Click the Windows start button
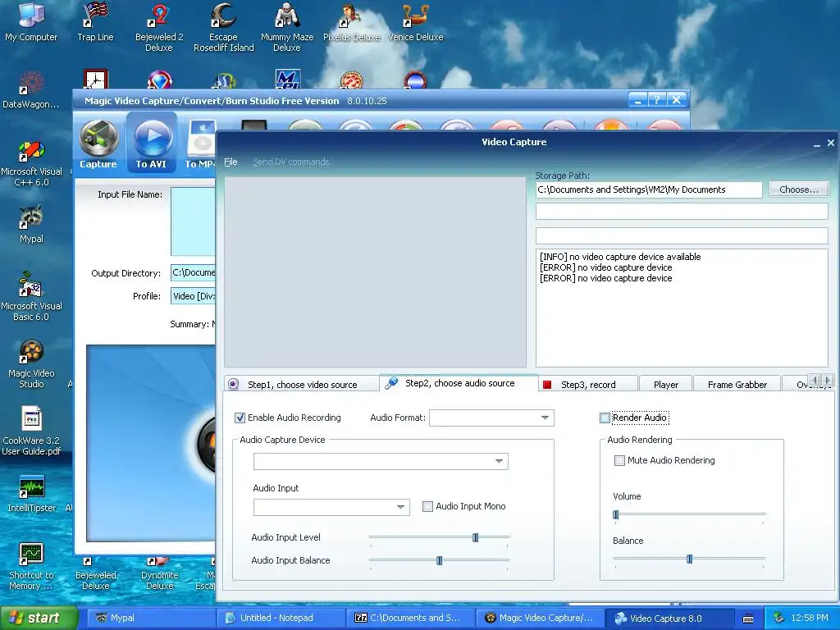This screenshot has height=630, width=840. tap(38, 618)
